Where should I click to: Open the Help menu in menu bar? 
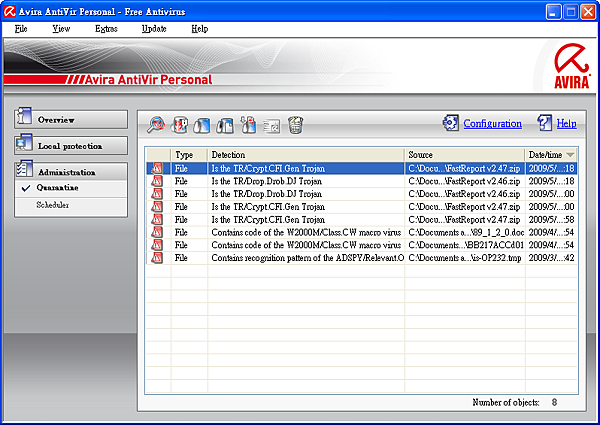pyautogui.click(x=200, y=29)
